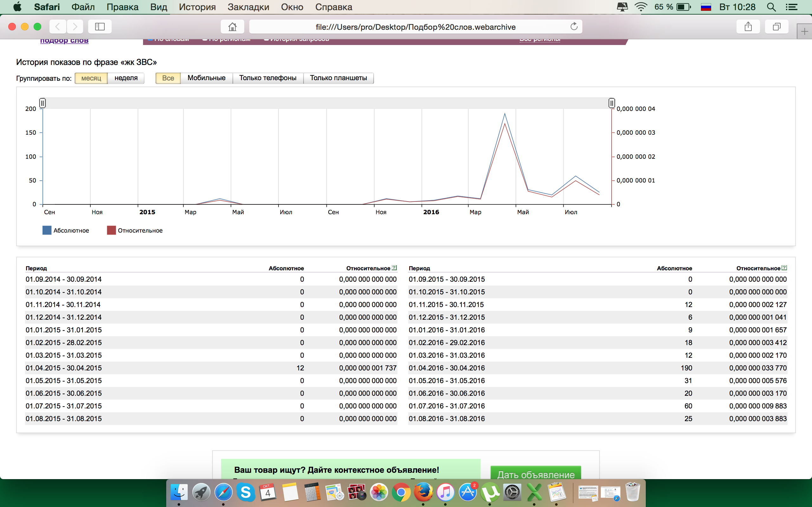
Task: Grab the left chart range slider handle
Action: [x=42, y=103]
